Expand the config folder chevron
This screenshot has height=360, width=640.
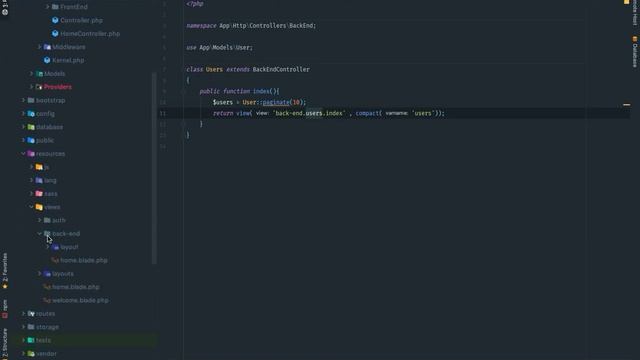[x=23, y=113]
